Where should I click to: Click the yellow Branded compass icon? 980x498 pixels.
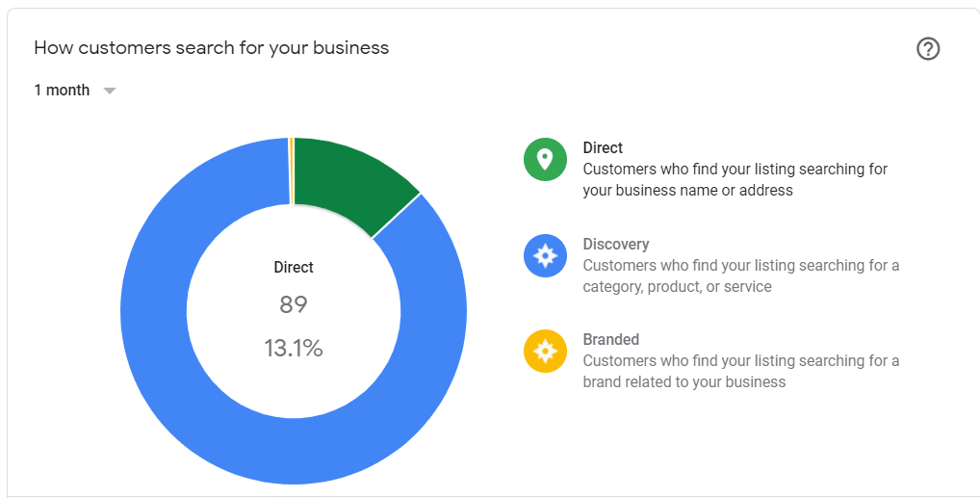click(x=545, y=351)
